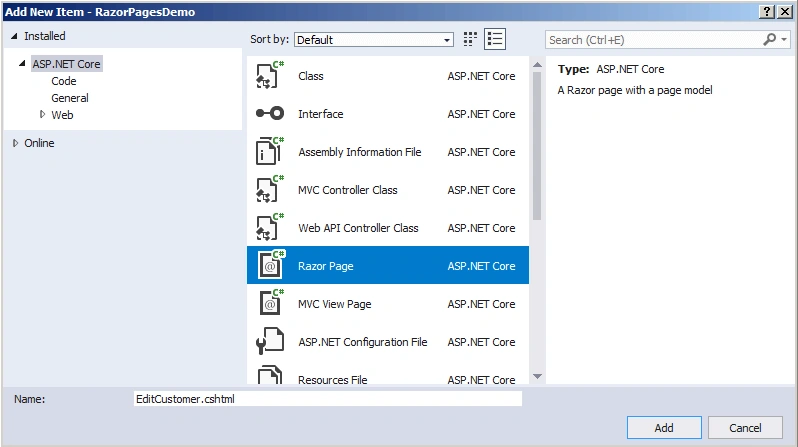Select 'Web API Controller Class' text
Screen dimensions: 798x447
(358, 228)
